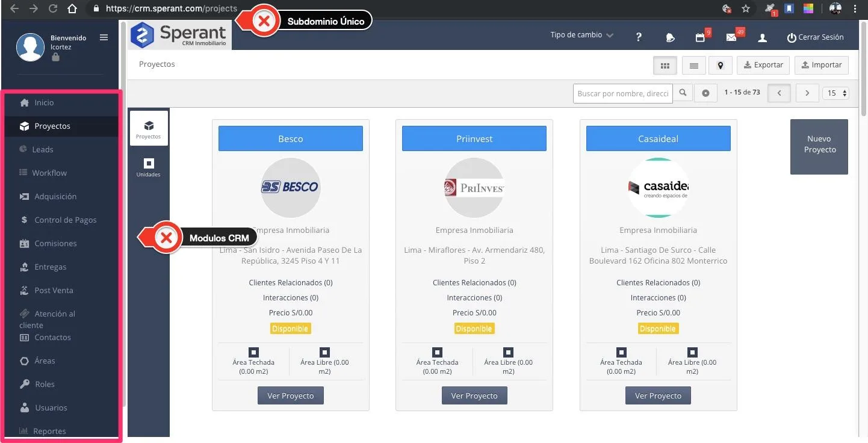The height and width of the screenshot is (443, 868).
Task: Open the calendar icon with badge
Action: pos(701,36)
